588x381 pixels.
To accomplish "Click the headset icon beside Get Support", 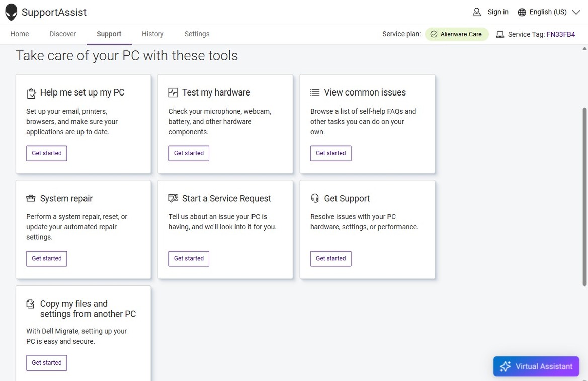I will point(315,198).
